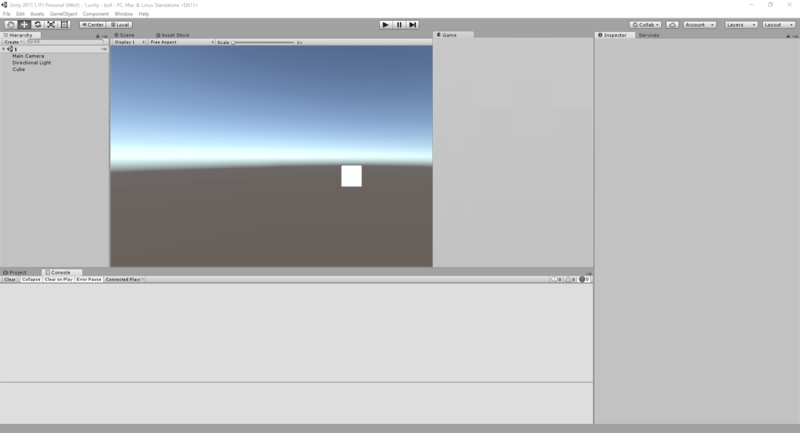Open the Console panel options menu
Image resolution: width=800 pixels, height=433 pixels.
pos(589,273)
